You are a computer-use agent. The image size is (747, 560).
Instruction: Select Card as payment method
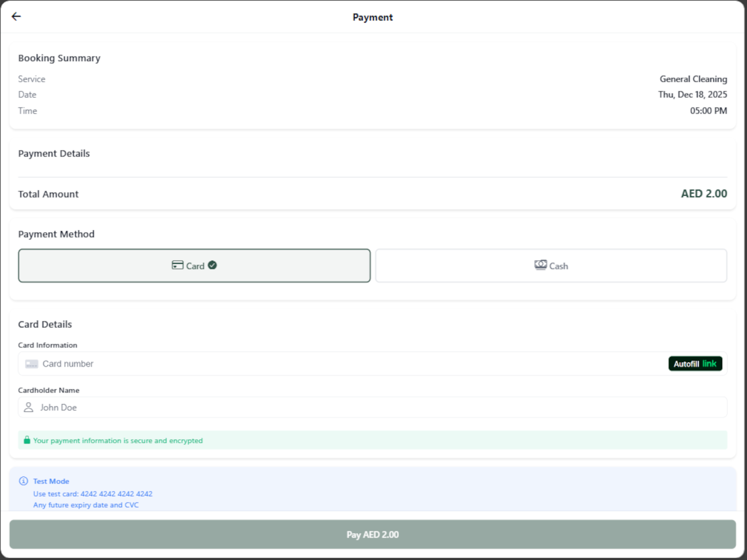pos(194,266)
